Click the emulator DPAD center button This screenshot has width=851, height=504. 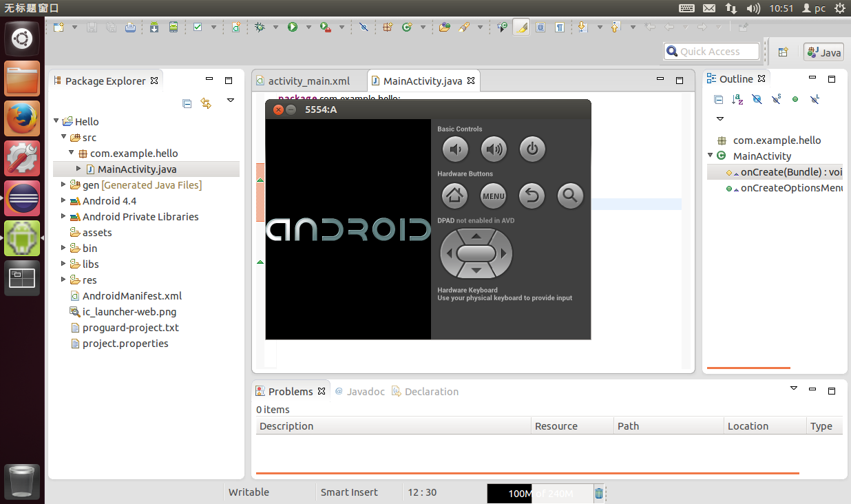click(476, 253)
